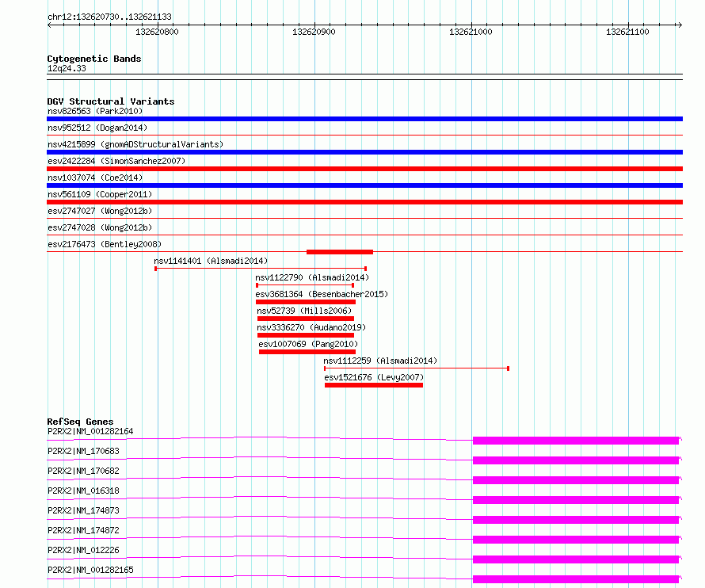705x588 pixels.
Task: Click nsv1112259 (Alsmadi2014) variant label
Action: (x=380, y=361)
